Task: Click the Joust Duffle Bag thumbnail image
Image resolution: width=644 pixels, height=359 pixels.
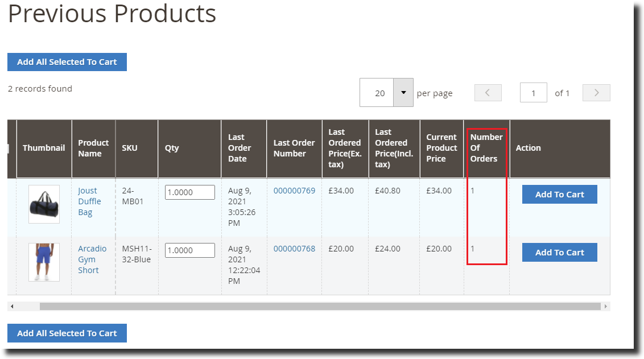Action: point(44,204)
